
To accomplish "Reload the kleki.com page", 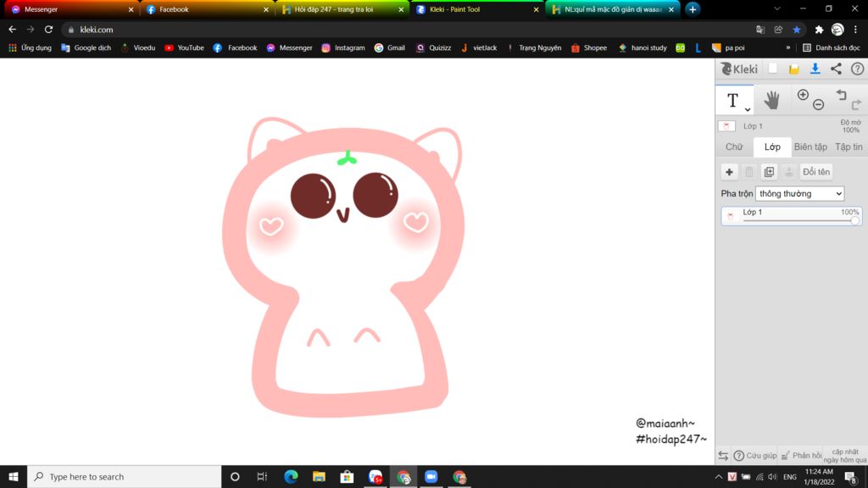I will (48, 30).
